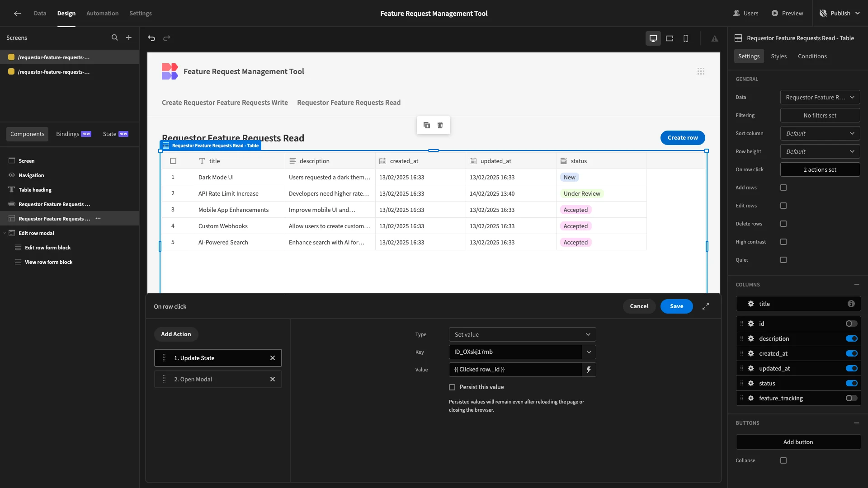Add a new screen with plus icon
868x488 pixels.
click(129, 38)
